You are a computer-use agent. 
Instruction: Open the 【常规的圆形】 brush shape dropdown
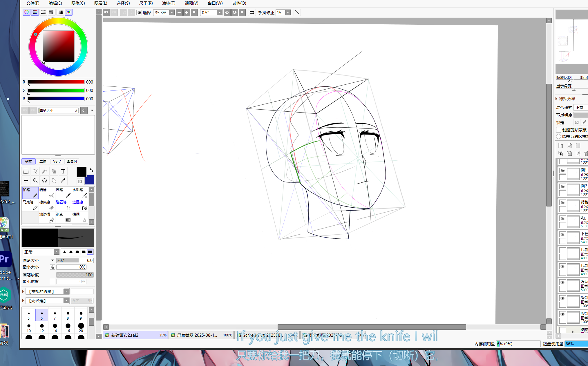(66, 291)
